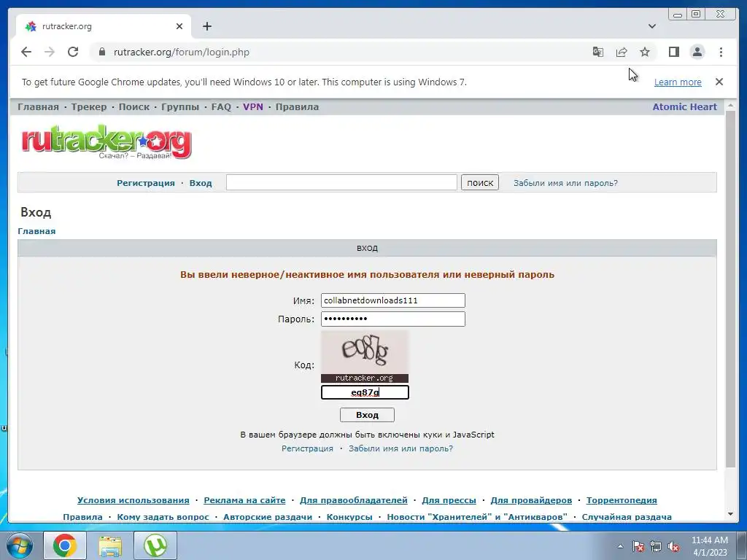
Task: Click the captcha code input field
Action: tap(365, 392)
